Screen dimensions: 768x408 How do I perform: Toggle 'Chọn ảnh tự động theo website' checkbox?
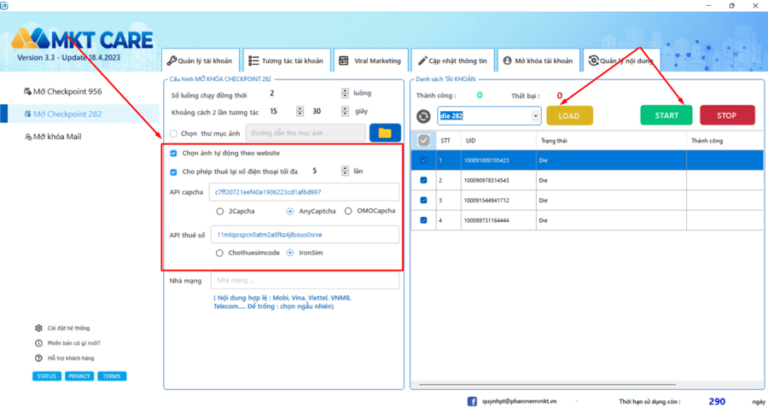pos(174,154)
